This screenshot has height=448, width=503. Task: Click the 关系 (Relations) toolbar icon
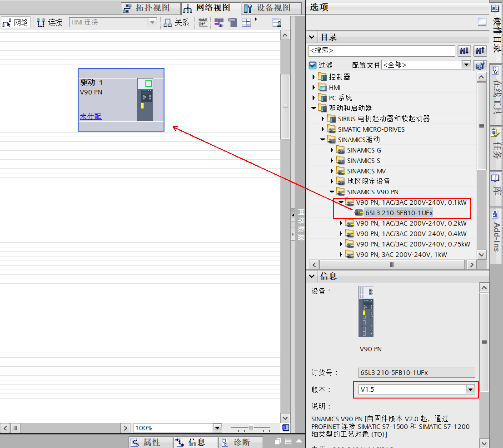(x=177, y=22)
